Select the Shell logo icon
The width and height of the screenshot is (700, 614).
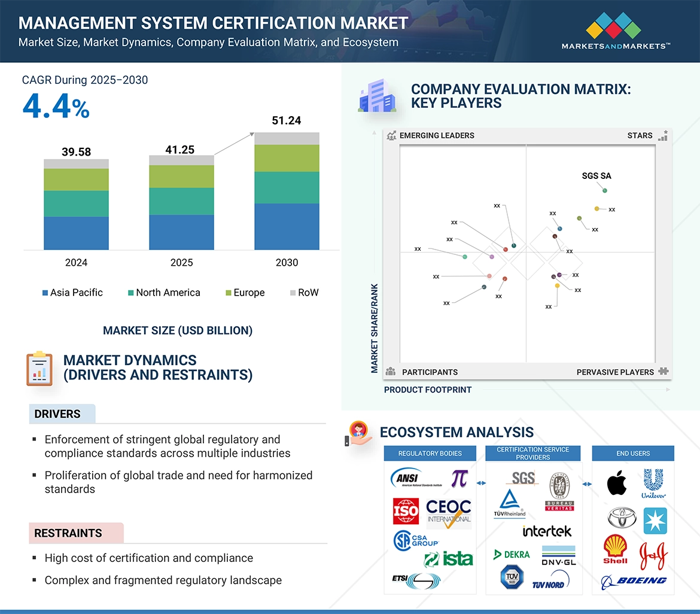click(615, 549)
